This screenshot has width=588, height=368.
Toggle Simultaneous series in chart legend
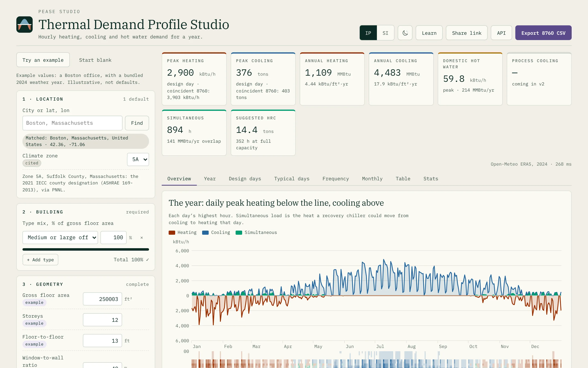pyautogui.click(x=256, y=232)
